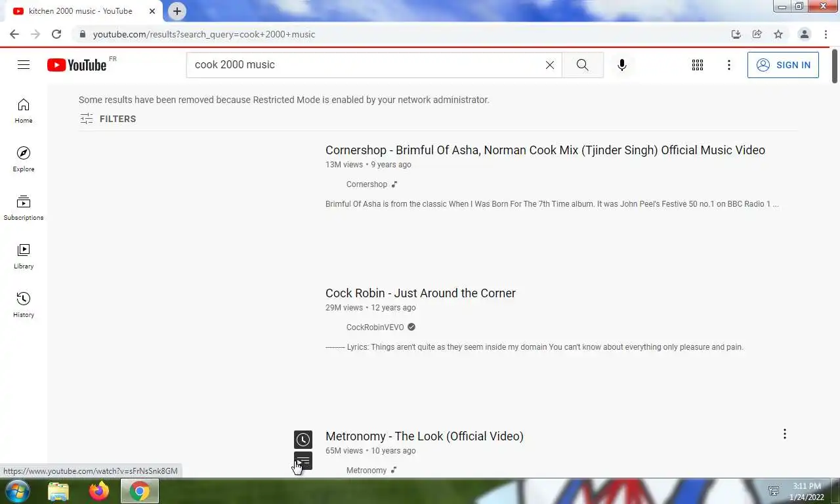
Task: Click the install app icon in address bar
Action: (736, 34)
